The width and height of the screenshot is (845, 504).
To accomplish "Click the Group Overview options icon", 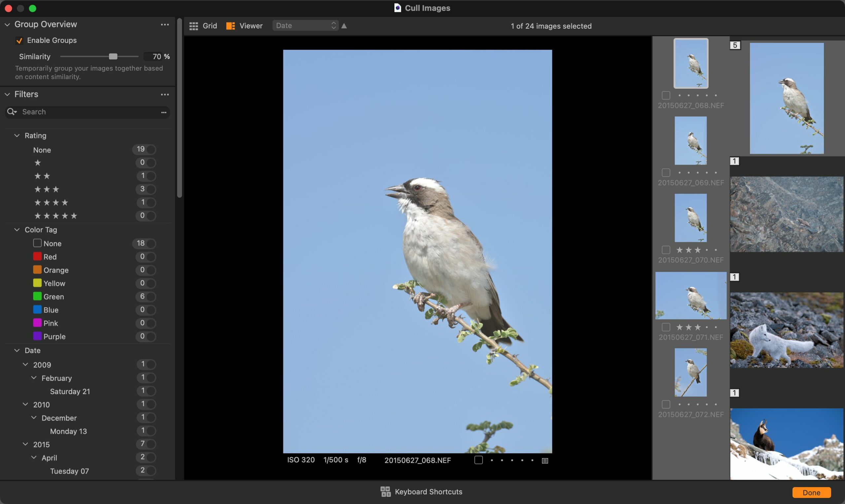I will tap(165, 24).
